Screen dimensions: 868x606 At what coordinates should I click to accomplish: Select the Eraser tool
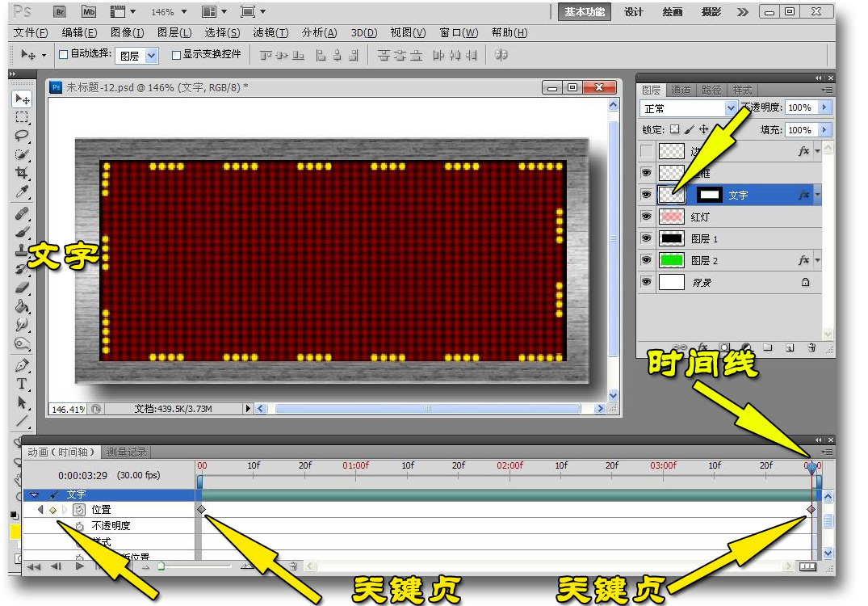point(22,287)
